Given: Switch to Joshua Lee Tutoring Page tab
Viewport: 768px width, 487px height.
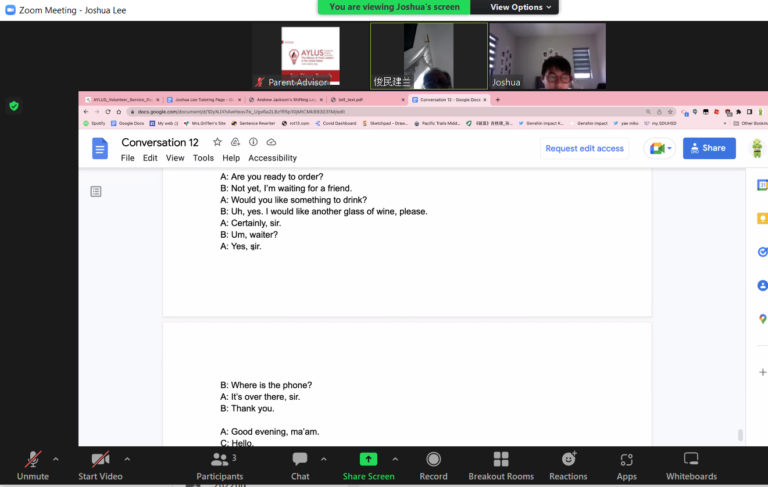Looking at the screenshot, I should [x=203, y=99].
